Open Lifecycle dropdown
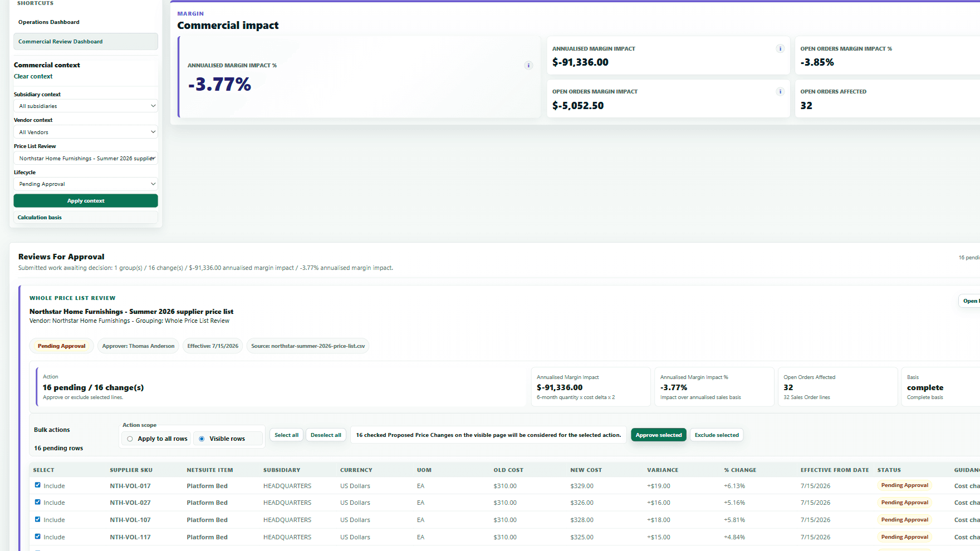 click(x=86, y=184)
